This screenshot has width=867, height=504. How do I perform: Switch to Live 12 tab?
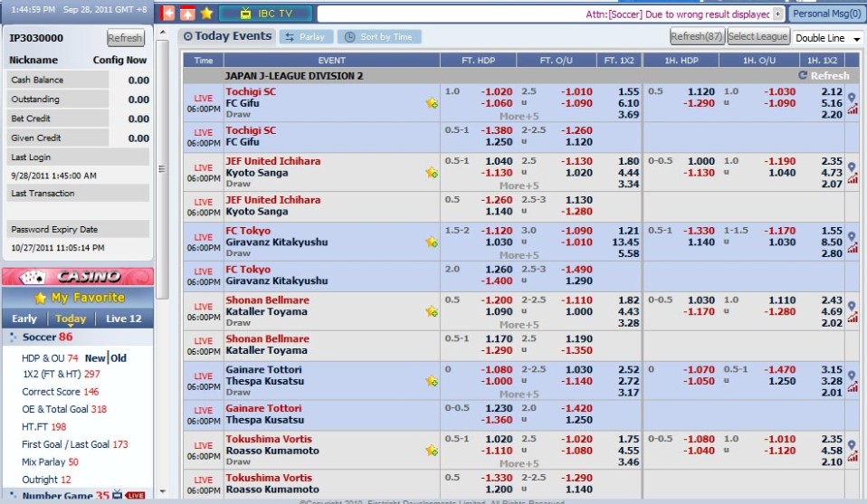point(123,319)
